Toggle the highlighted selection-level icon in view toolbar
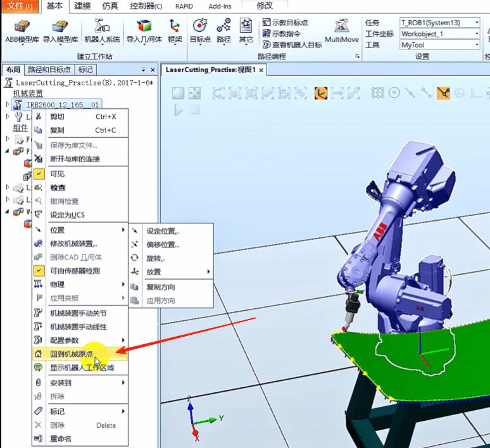This screenshot has height=448, width=490. click(x=321, y=93)
